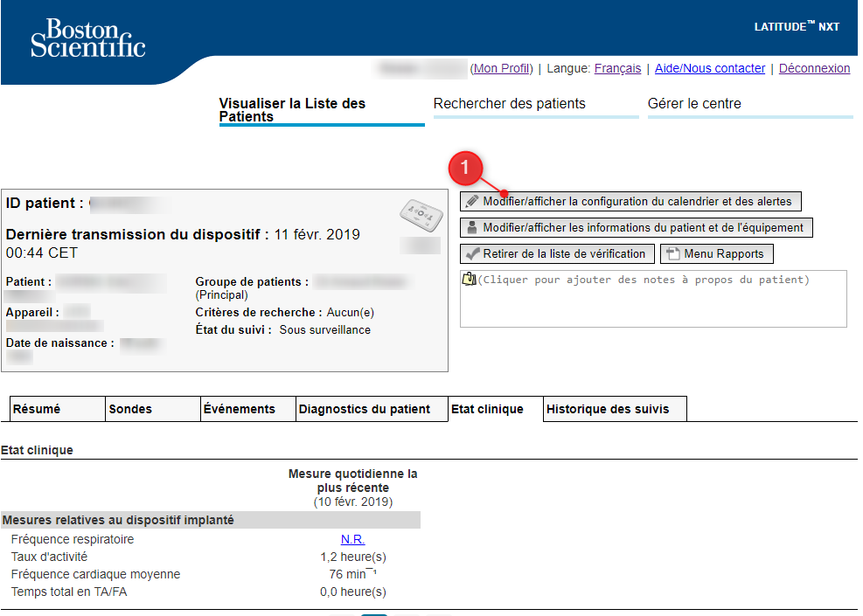Image resolution: width=863 pixels, height=616 pixels.
Task: Switch to the Sondes tab
Action: [152, 409]
